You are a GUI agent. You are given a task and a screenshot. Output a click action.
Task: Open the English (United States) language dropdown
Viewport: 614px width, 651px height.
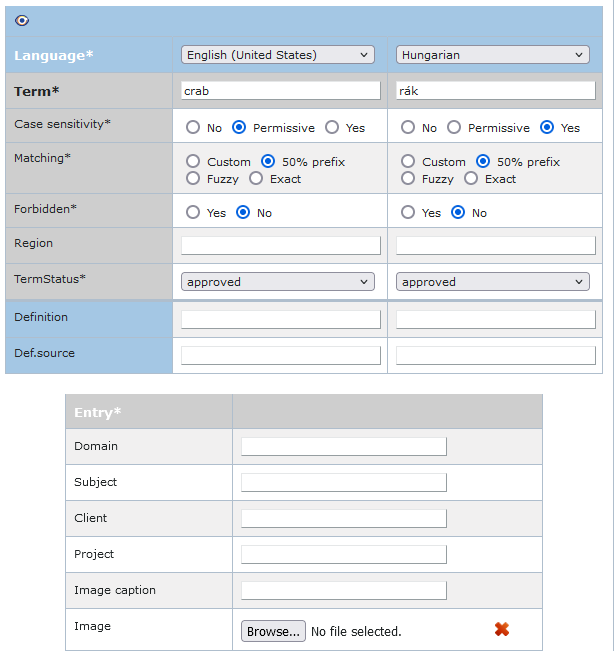pos(277,55)
